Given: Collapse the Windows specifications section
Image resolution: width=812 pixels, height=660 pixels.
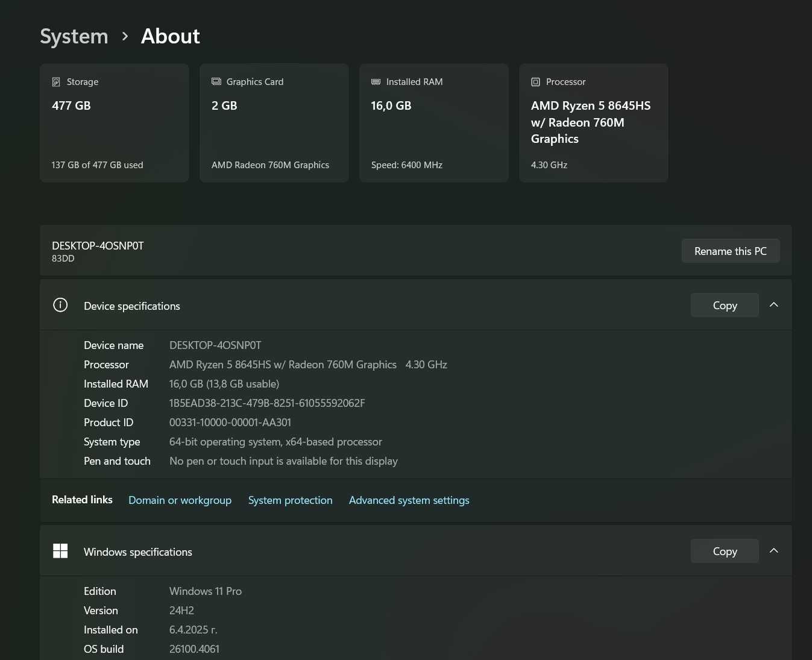Looking at the screenshot, I should click(774, 551).
